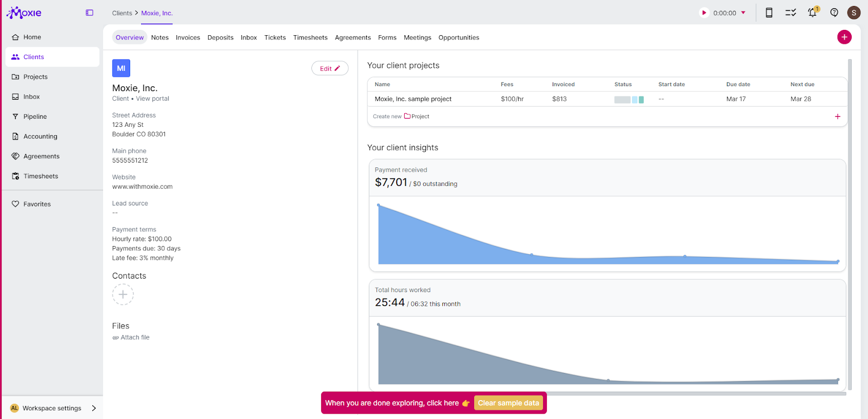Open Inbox in the sidebar
The width and height of the screenshot is (868, 419).
(52, 96)
